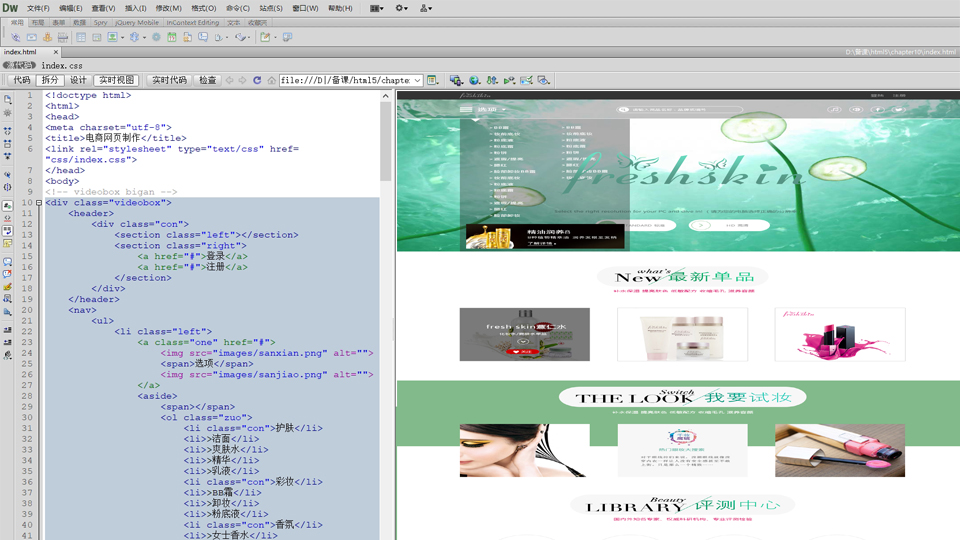The height and width of the screenshot is (540, 960).
Task: Click the Email Link insert icon
Action: [x=31, y=37]
